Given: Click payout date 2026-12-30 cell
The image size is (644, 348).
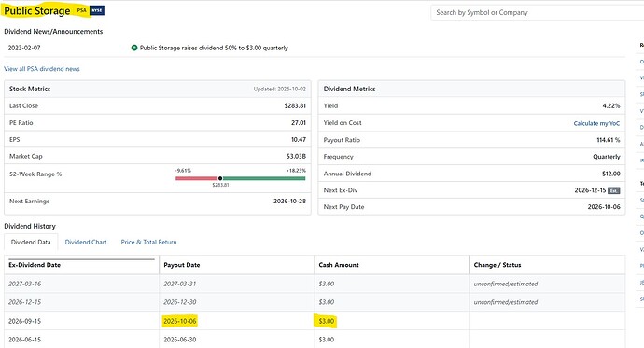Looking at the screenshot, I should [x=180, y=302].
